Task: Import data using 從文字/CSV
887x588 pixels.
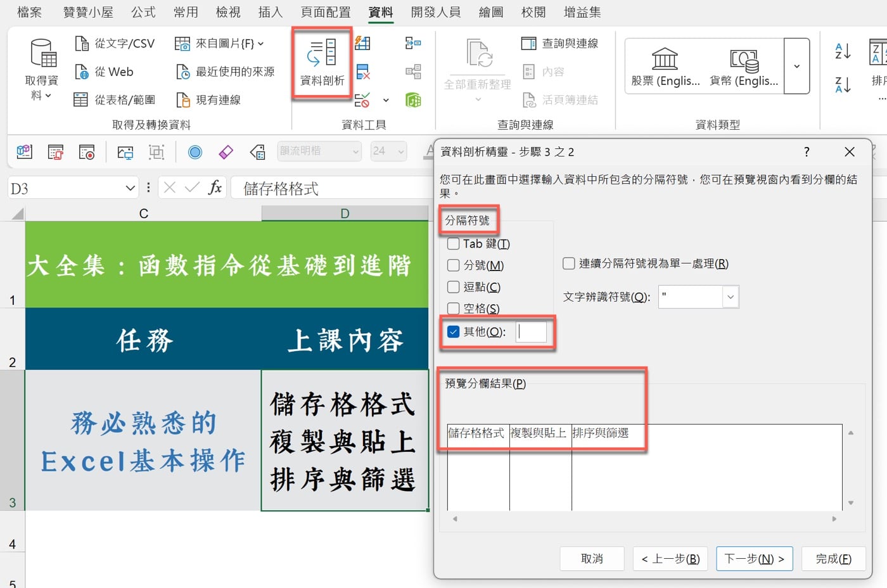Action: point(114,43)
